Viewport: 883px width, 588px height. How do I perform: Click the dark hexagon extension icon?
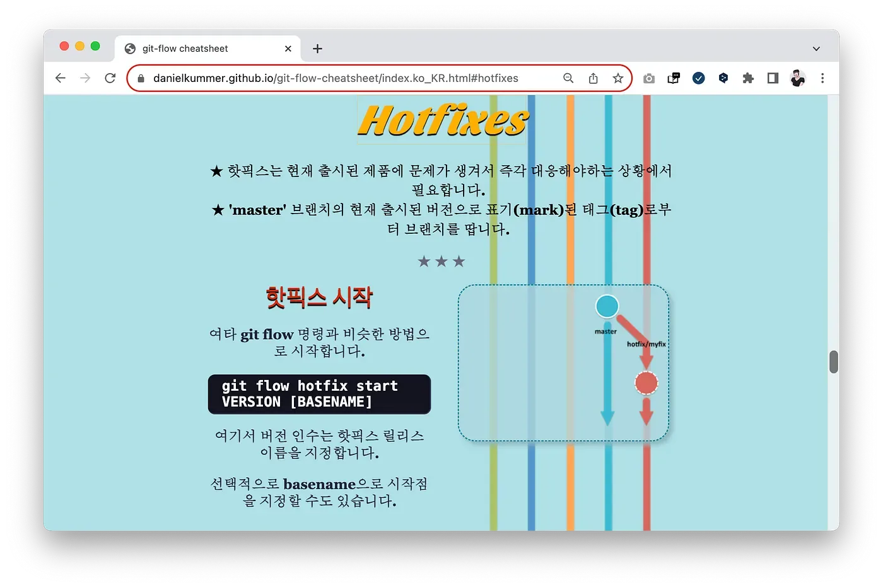click(723, 78)
